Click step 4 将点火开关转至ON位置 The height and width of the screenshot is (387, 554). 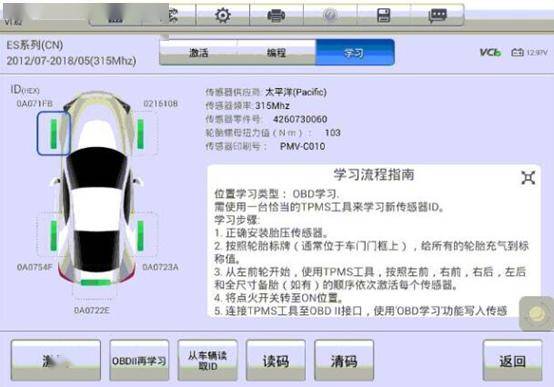[x=279, y=298]
